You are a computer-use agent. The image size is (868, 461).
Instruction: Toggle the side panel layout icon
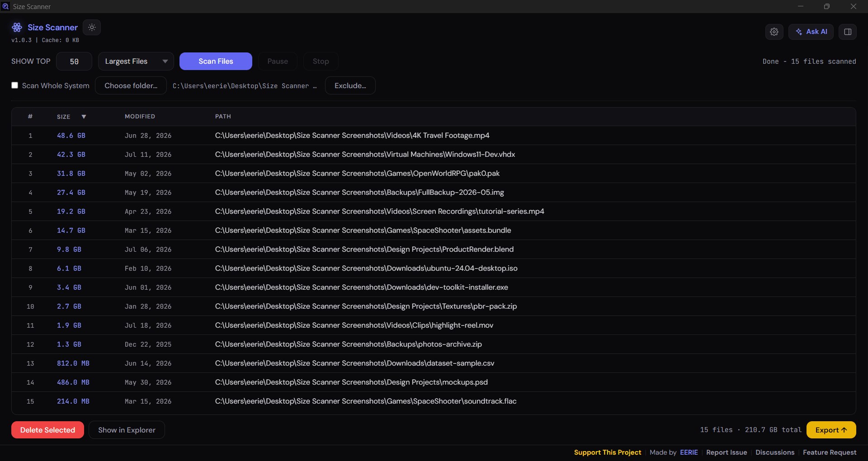(848, 32)
